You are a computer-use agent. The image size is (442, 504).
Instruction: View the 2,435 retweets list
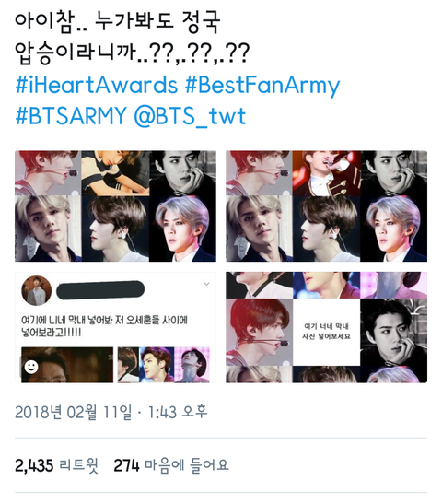point(56,465)
